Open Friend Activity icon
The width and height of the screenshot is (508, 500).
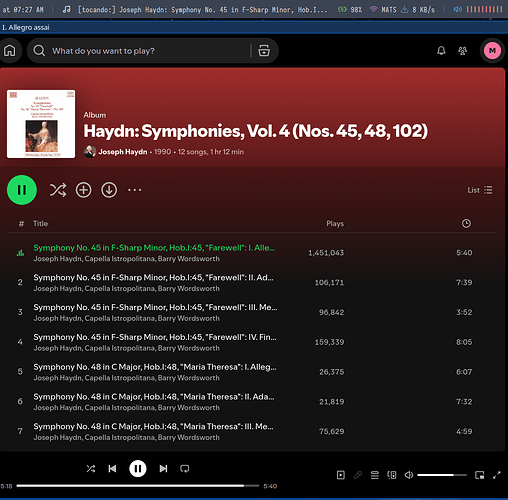(462, 51)
